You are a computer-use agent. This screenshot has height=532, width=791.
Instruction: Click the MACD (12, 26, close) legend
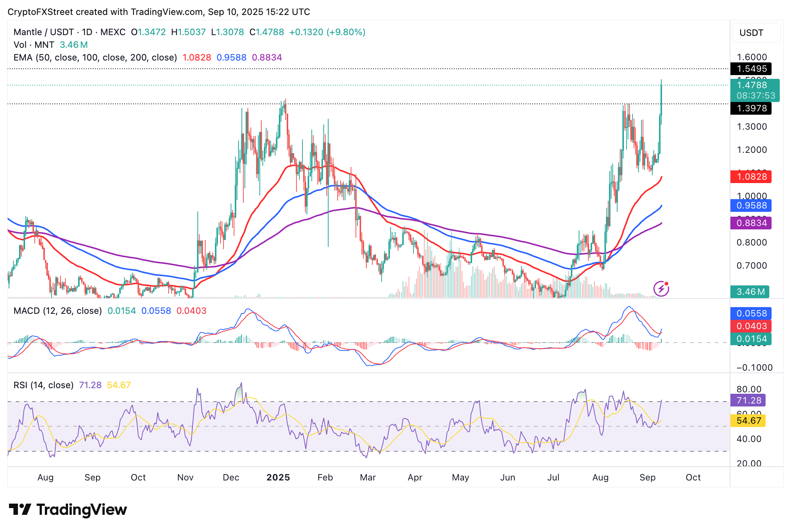point(58,311)
